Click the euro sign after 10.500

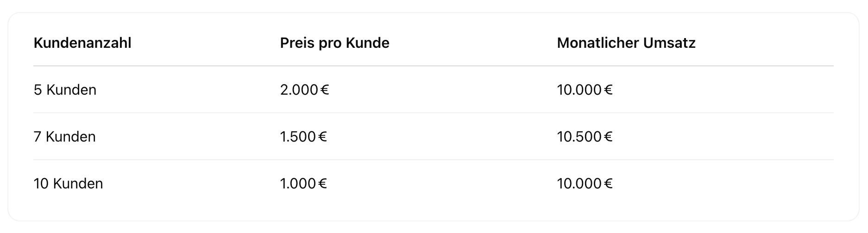[x=608, y=137]
